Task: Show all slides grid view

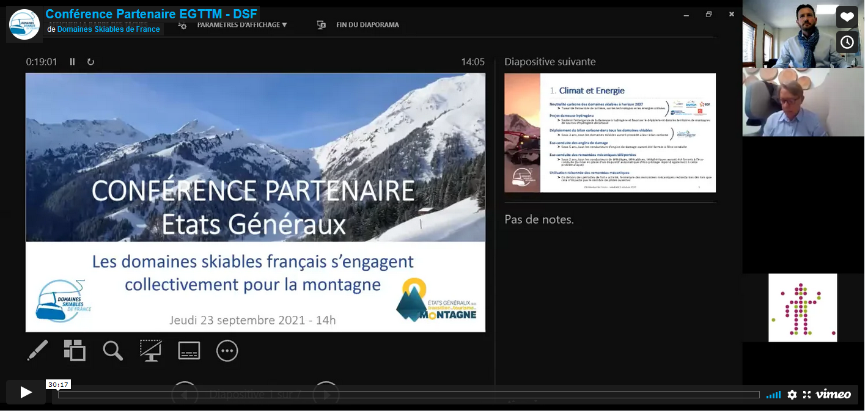Action: (x=75, y=351)
